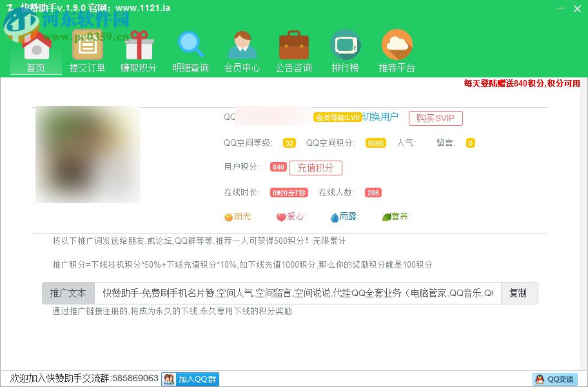
Task: Click inside the 推广文本 text field
Action: click(x=297, y=293)
